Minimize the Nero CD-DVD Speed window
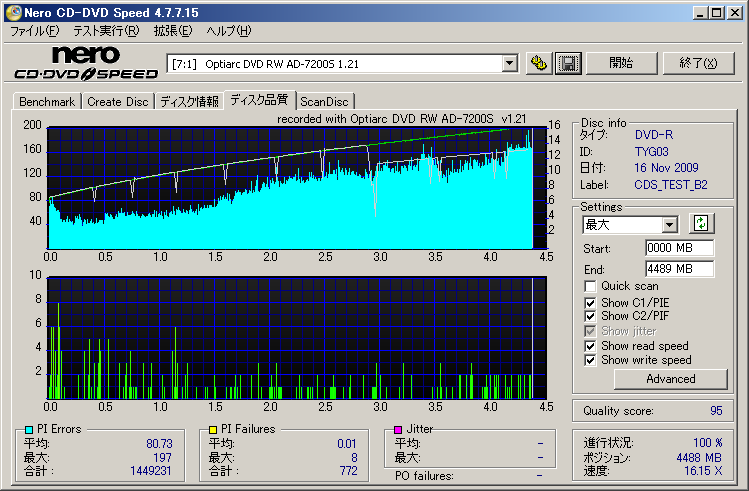This screenshot has height=491, width=749. pyautogui.click(x=700, y=13)
